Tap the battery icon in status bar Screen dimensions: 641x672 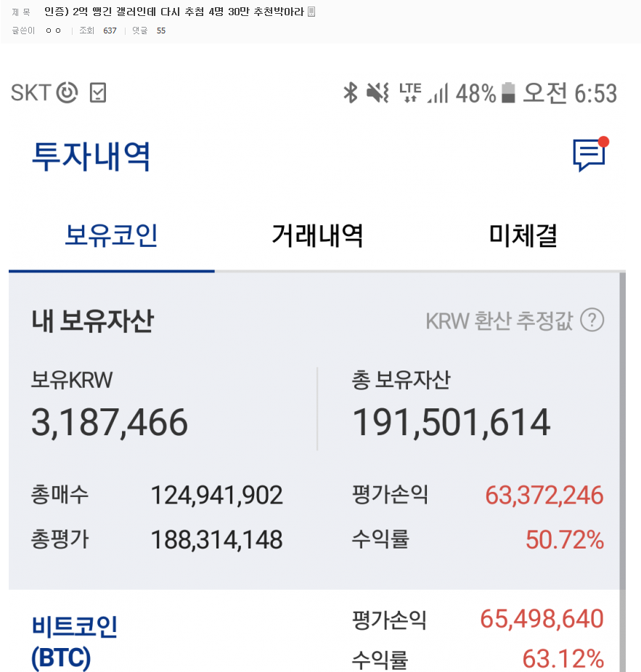tap(508, 92)
